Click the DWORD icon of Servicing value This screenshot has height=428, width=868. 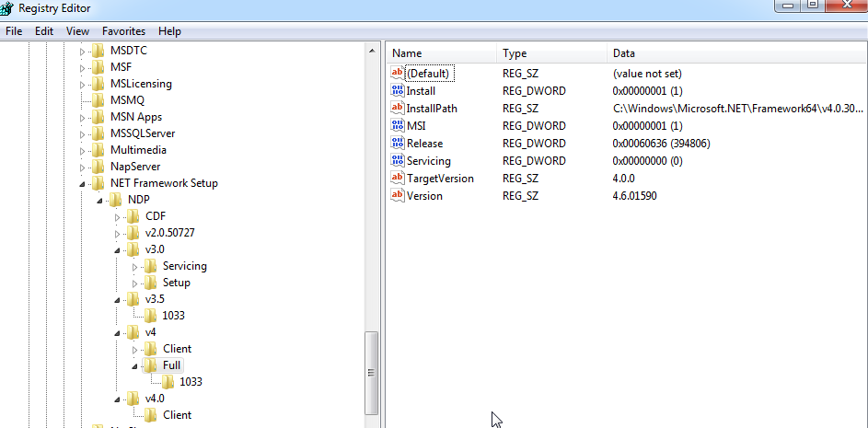pos(398,161)
